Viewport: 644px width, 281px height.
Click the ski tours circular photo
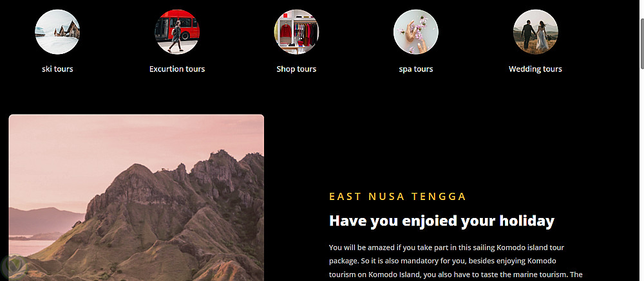57,32
